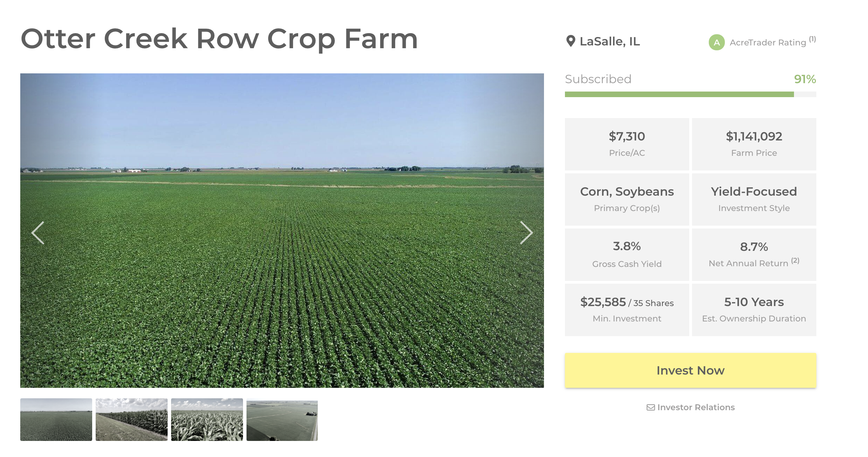Image resolution: width=868 pixels, height=457 pixels.
Task: Open the Investor Relations link
Action: (696, 407)
